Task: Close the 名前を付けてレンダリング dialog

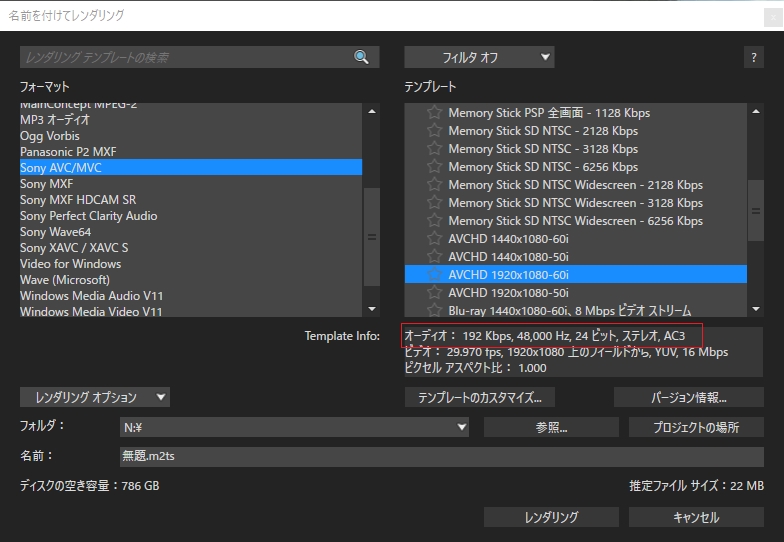Action: click(x=773, y=18)
